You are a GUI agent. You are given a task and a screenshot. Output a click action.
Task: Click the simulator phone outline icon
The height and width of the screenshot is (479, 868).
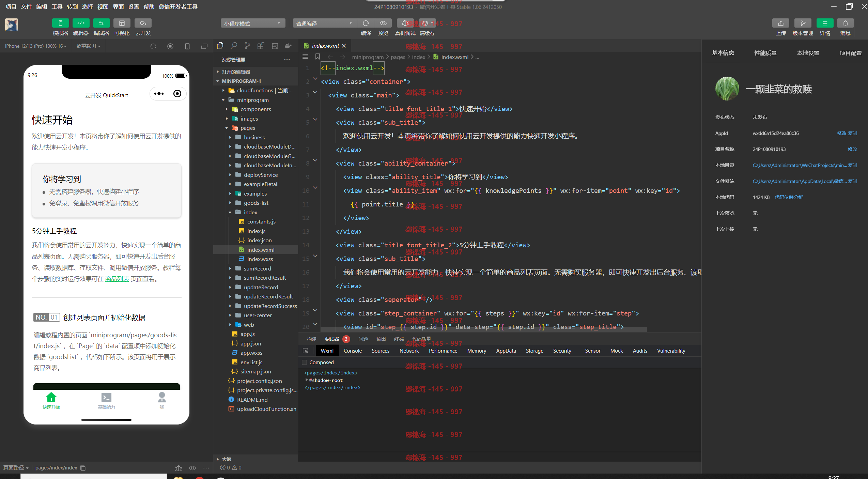point(187,46)
